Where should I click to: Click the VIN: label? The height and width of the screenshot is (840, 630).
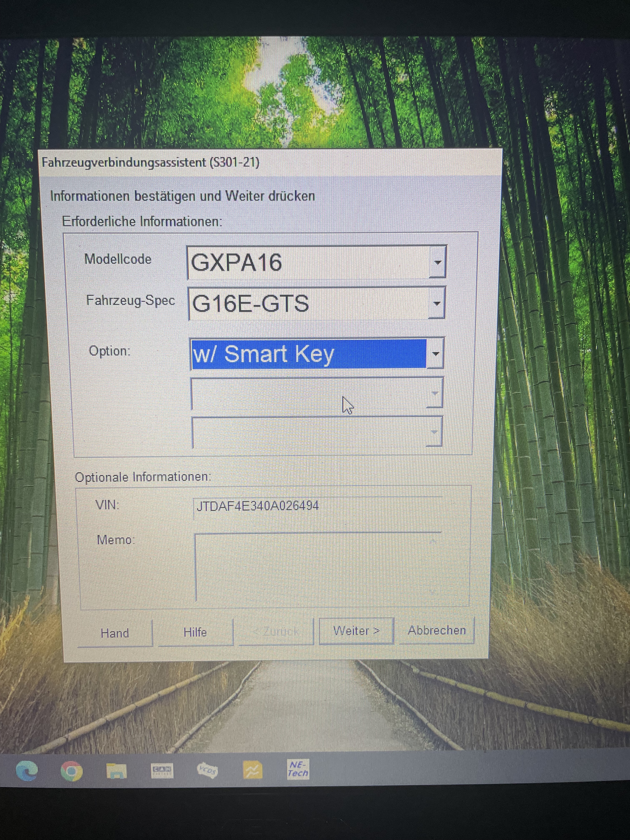click(x=107, y=505)
